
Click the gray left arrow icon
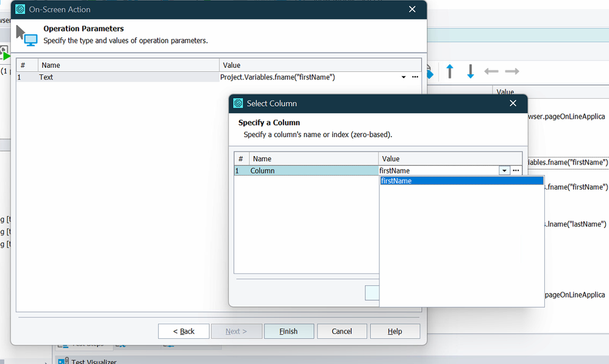click(x=491, y=71)
